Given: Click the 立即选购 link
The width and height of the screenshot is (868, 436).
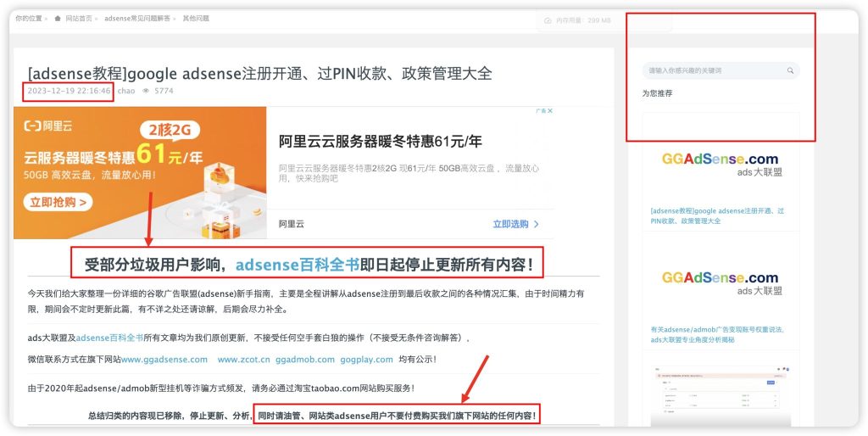Looking at the screenshot, I should (x=510, y=225).
